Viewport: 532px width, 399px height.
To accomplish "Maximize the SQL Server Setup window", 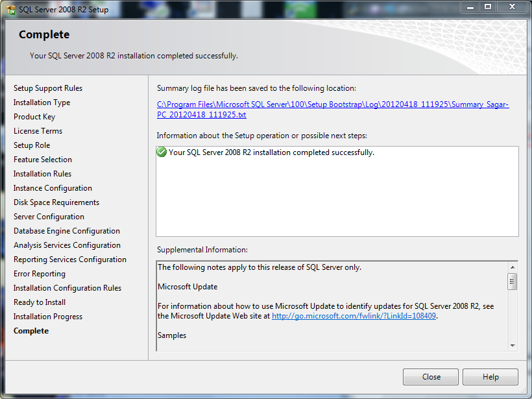I will click(487, 6).
